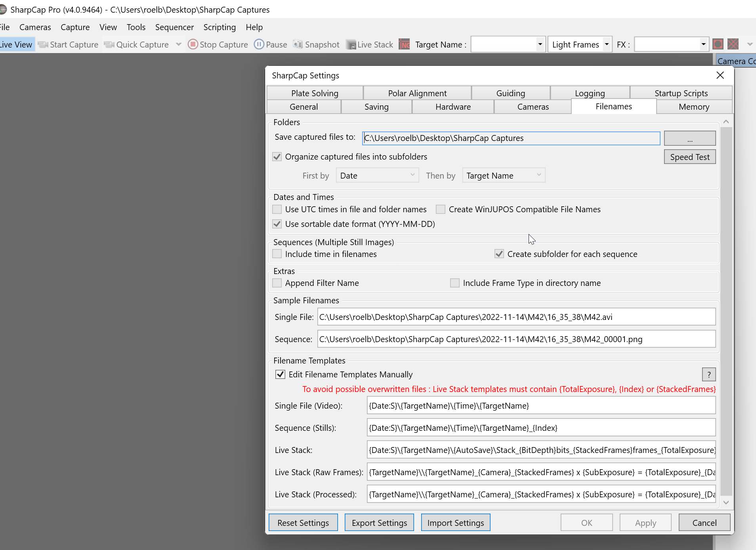
Task: Toggle Edit Filename Templates Manually
Action: (280, 374)
